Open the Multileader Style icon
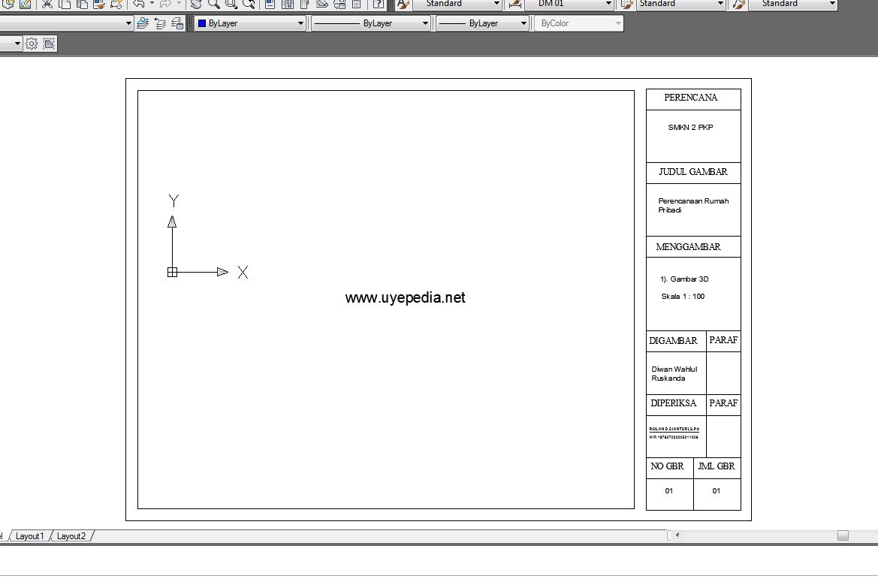 tap(739, 4)
